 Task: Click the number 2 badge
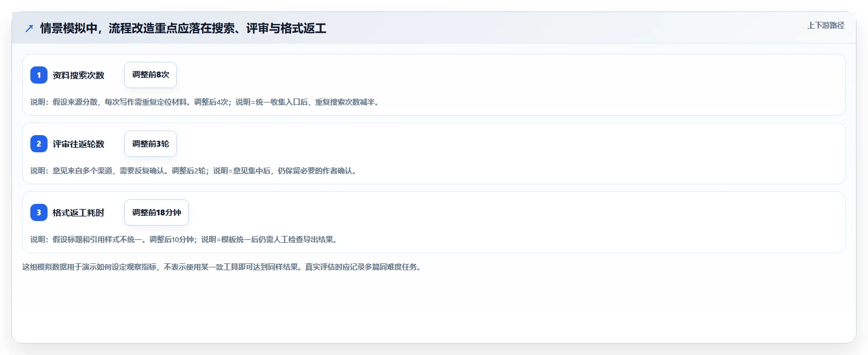point(39,144)
